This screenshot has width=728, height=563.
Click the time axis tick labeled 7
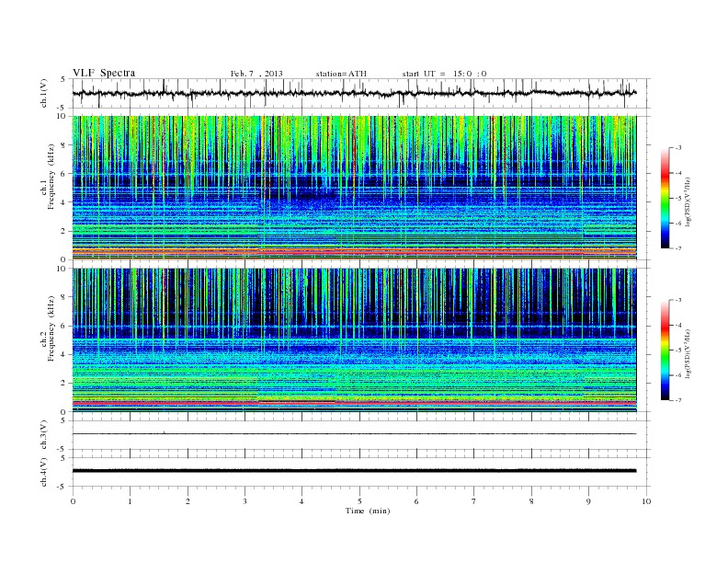(474, 501)
